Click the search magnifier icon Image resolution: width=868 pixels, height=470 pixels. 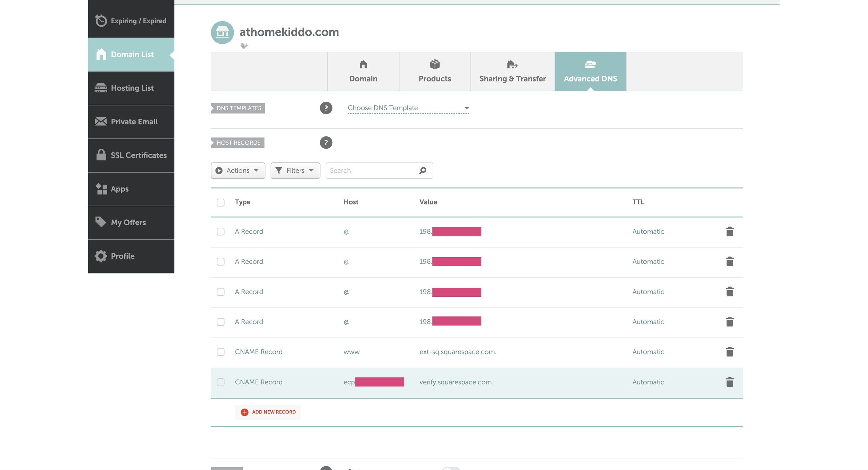tap(422, 170)
